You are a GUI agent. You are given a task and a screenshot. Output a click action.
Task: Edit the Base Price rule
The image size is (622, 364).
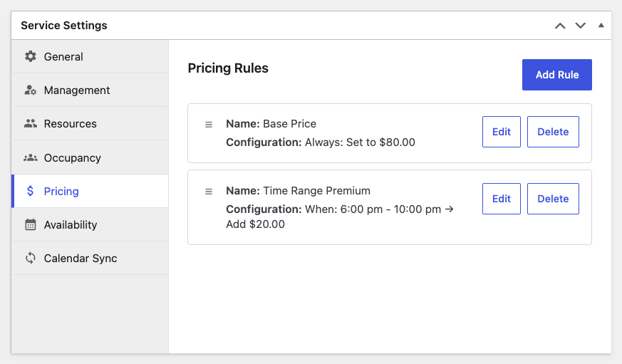[502, 132]
